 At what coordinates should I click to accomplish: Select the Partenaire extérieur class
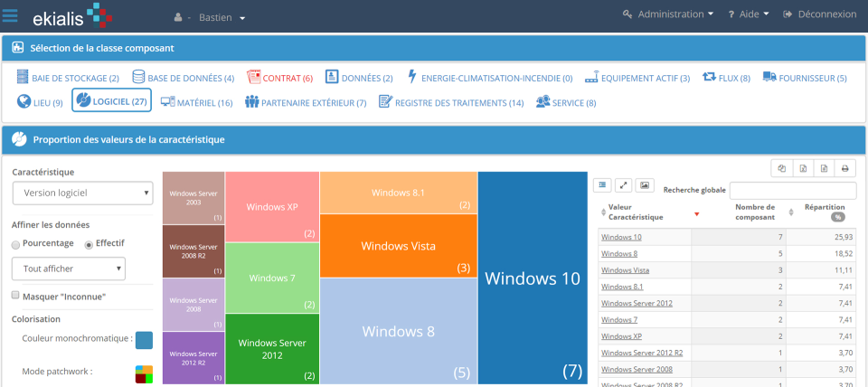click(307, 102)
